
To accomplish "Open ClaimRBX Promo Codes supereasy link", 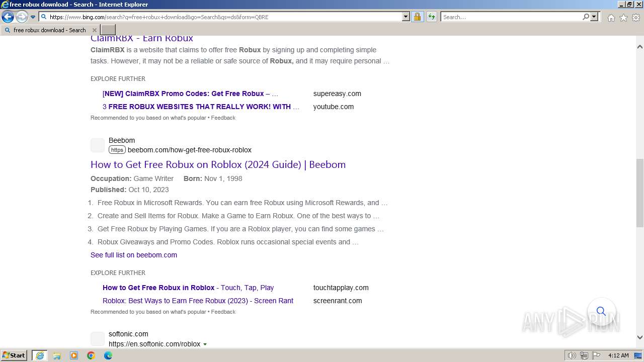I will pos(190,94).
